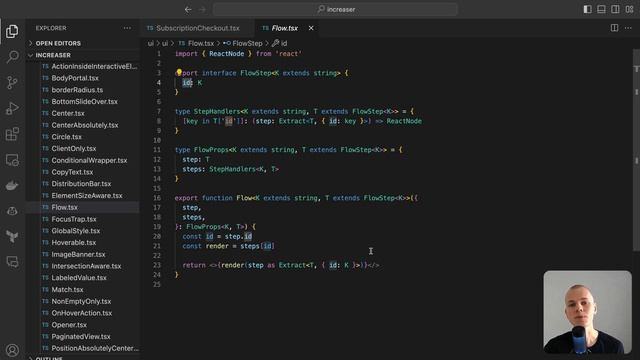Click the lightbulb code action icon
This screenshot has width=640, height=360.
pyautogui.click(x=179, y=73)
